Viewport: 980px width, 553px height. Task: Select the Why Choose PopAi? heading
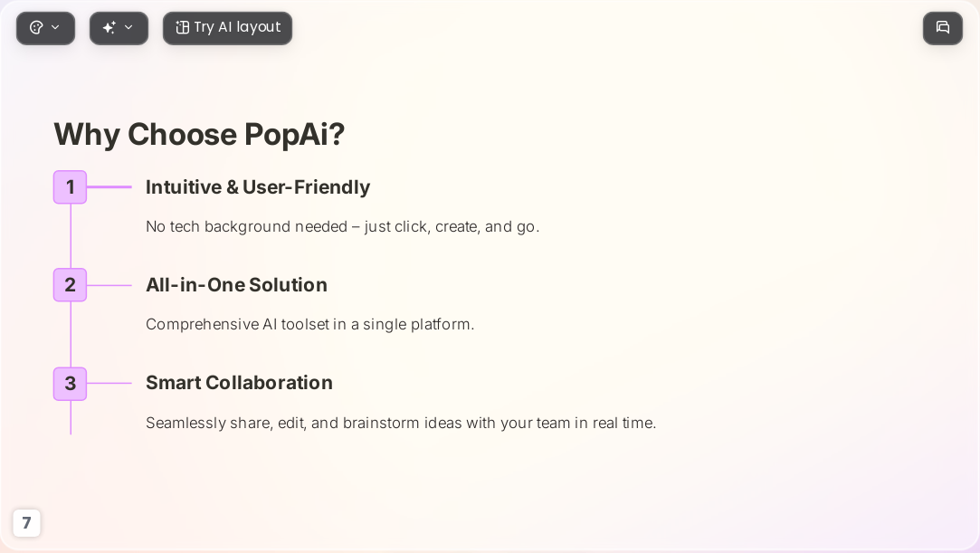[199, 134]
